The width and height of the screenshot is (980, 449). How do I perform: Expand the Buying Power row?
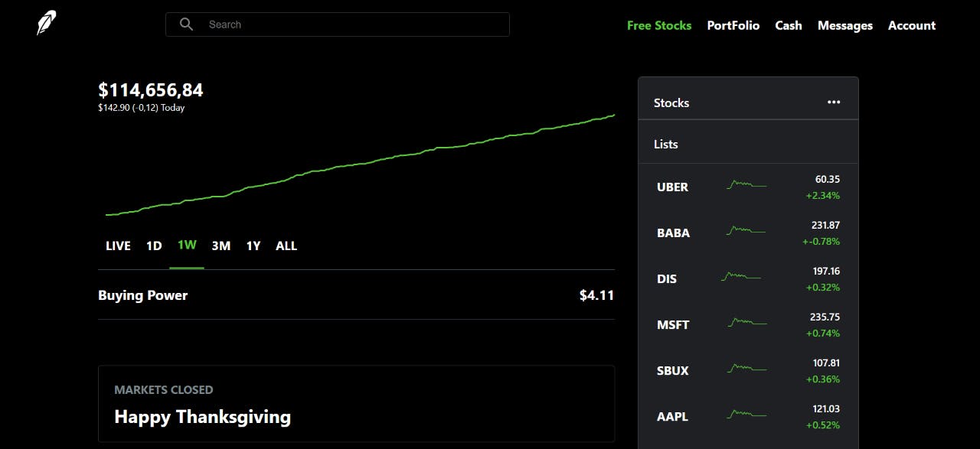356,295
